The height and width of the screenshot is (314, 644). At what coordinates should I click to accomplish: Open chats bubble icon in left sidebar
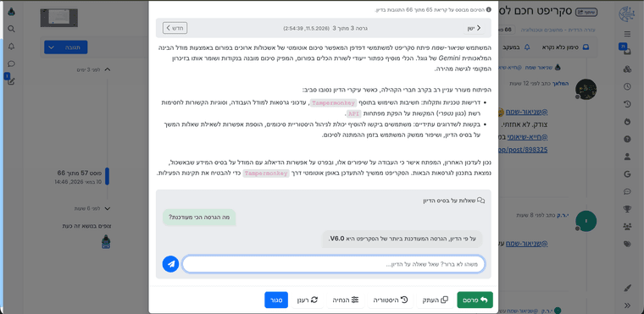pos(12,63)
